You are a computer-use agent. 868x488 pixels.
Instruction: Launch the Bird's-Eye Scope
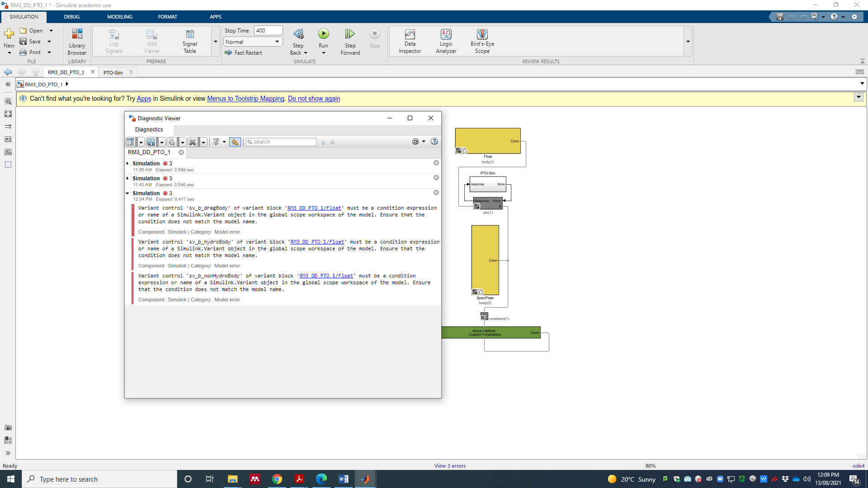[482, 41]
